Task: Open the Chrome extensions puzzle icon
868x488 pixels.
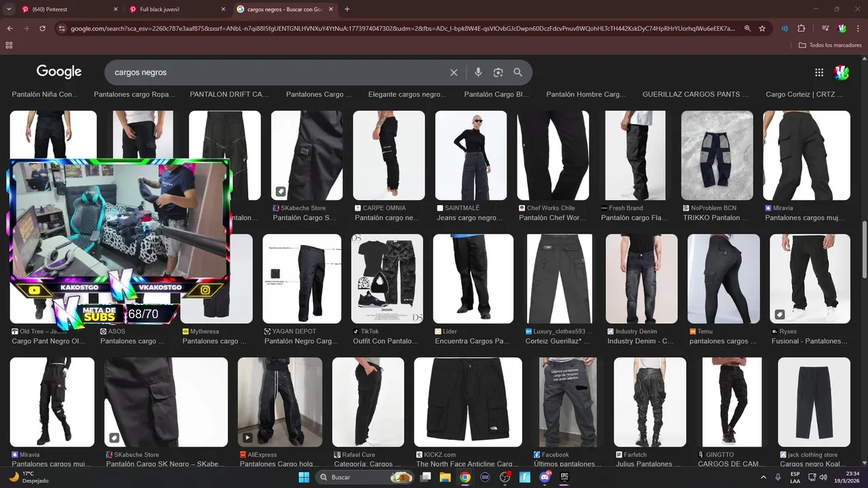Action: pos(801,28)
